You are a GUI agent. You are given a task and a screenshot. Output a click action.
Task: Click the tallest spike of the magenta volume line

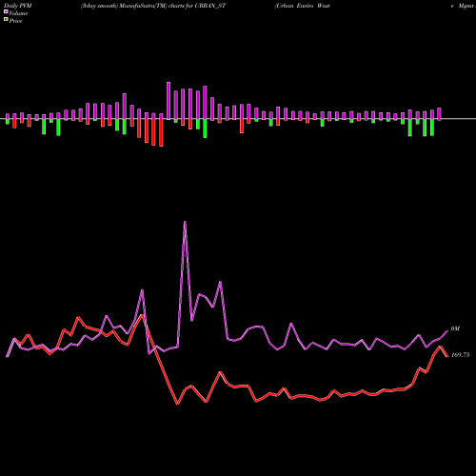[185, 222]
